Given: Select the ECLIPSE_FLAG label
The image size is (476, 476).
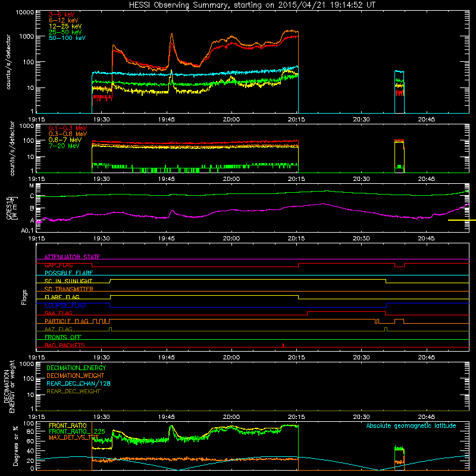Looking at the screenshot, I should point(65,305).
